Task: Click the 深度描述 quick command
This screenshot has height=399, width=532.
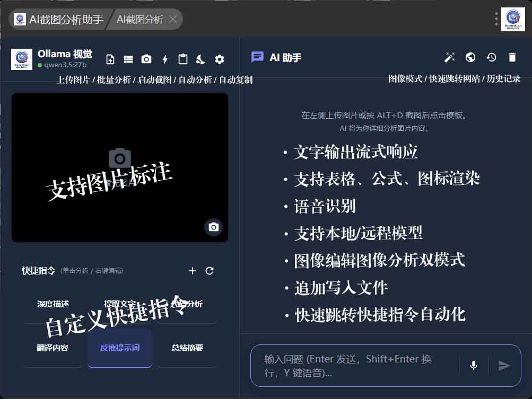Action: tap(53, 304)
